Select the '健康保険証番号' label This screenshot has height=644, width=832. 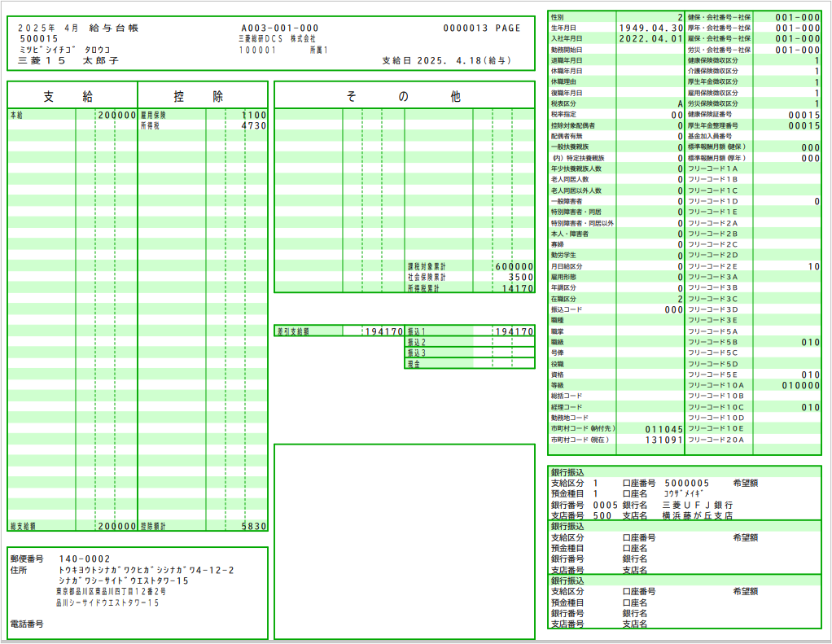coord(710,115)
